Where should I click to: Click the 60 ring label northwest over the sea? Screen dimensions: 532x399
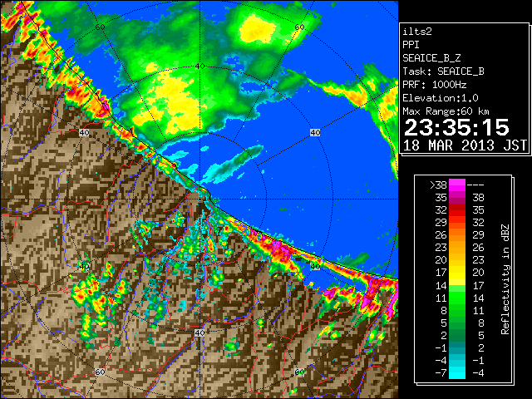[x=100, y=27]
